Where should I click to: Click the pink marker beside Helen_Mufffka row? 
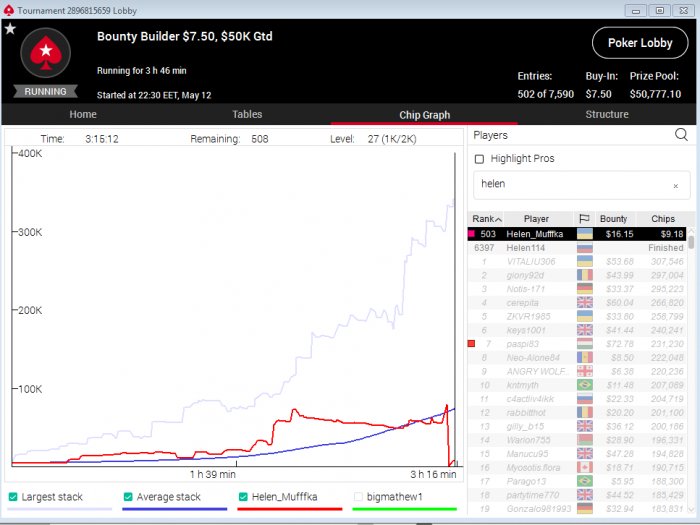point(471,233)
